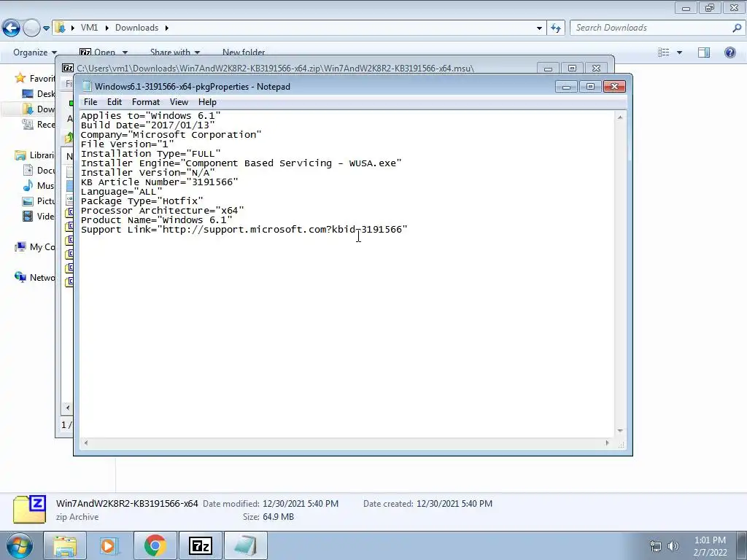
Task: Toggle the preview pane icon
Action: 704,52
